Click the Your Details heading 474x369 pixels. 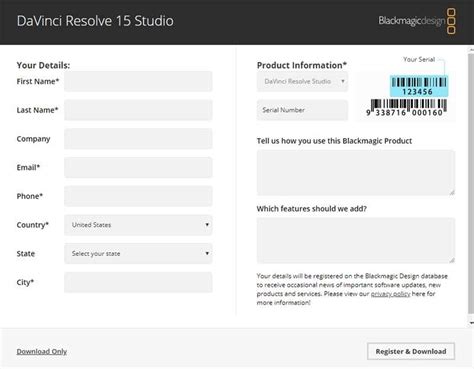coord(43,65)
